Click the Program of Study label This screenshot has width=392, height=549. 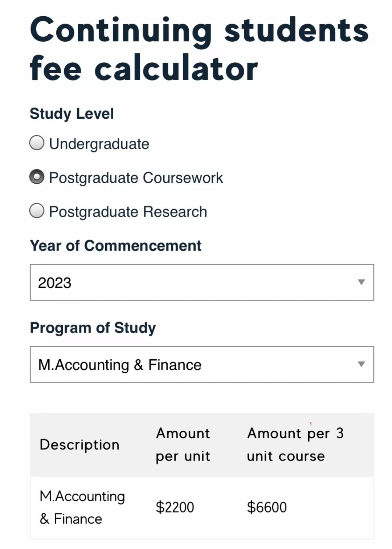[93, 328]
